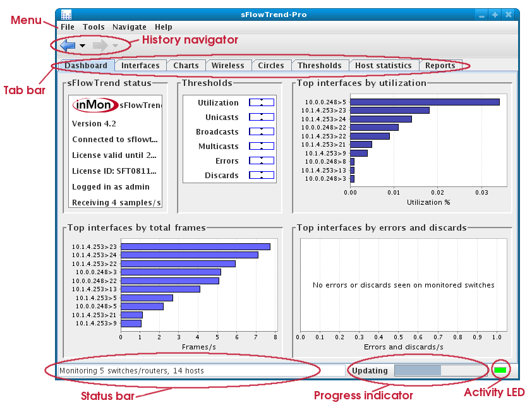Click the 'Frames/s' axis label
The image size is (532, 405).
pyautogui.click(x=199, y=347)
